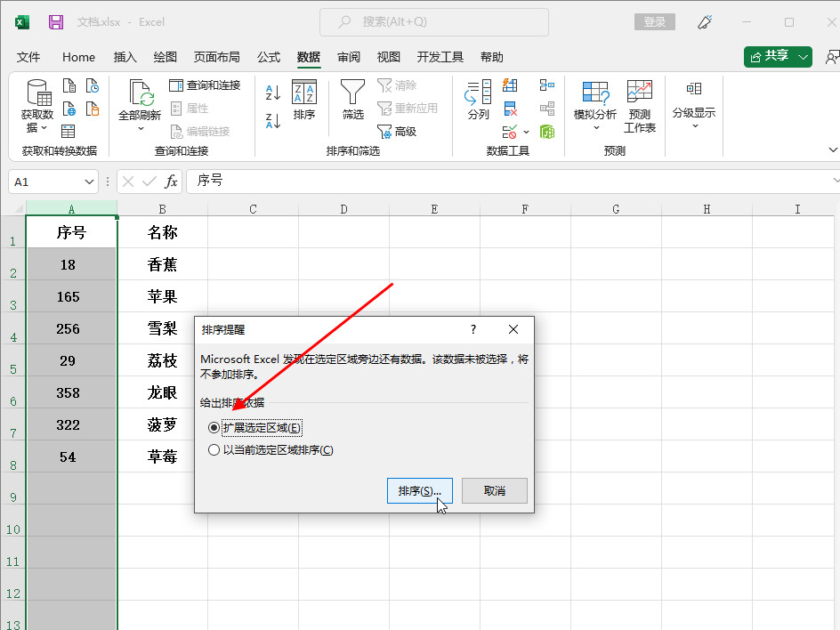
Task: Expand the 全部刷新 dropdown arrow
Action: (141, 128)
